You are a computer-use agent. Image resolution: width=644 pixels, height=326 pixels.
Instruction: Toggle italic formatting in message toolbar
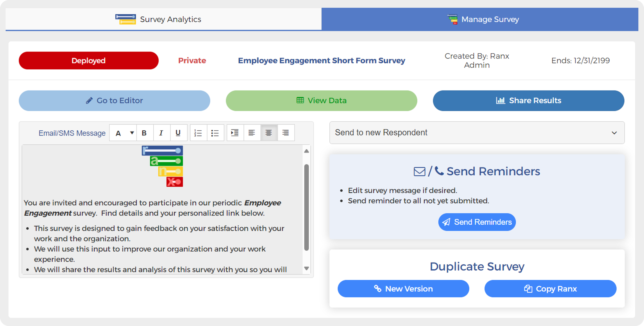(x=161, y=133)
